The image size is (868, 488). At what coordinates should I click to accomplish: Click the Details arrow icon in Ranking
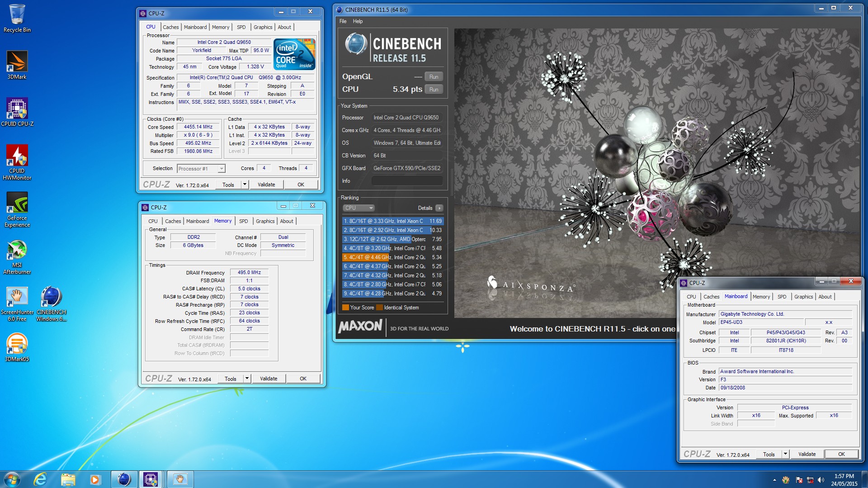[x=439, y=208]
